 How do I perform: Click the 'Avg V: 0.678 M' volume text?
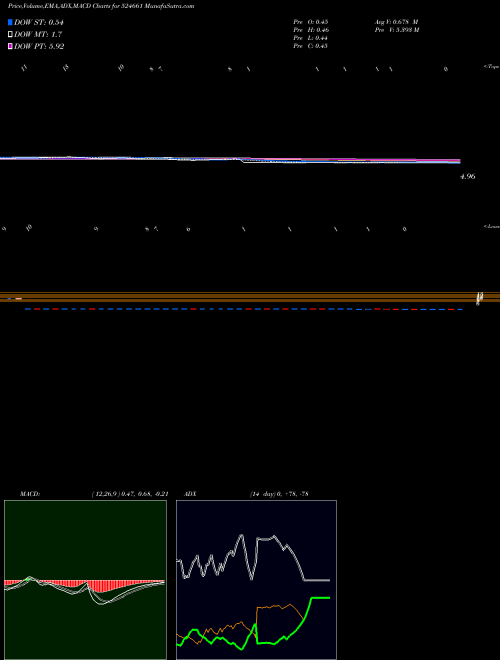pyautogui.click(x=396, y=21)
